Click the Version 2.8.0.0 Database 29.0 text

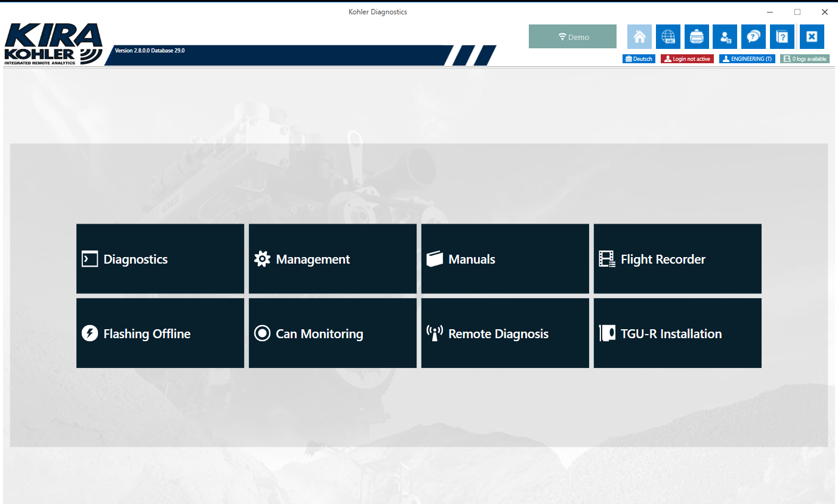pos(150,51)
